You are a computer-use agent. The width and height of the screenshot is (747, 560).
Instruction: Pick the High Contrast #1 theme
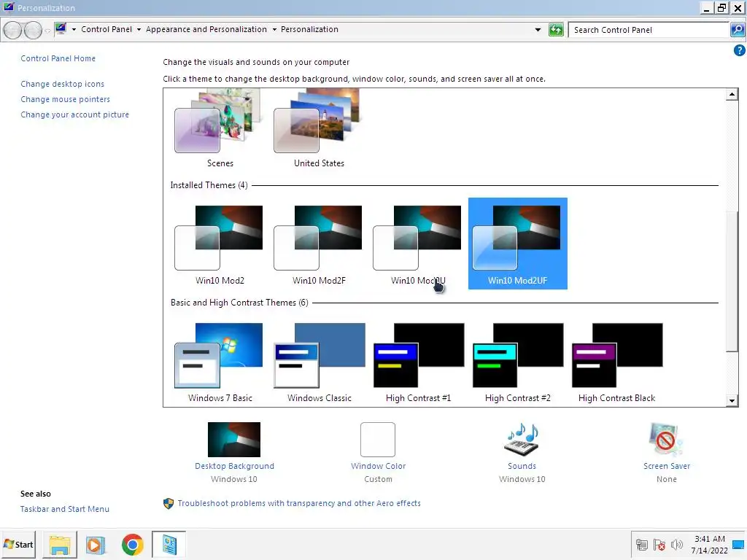click(x=418, y=361)
